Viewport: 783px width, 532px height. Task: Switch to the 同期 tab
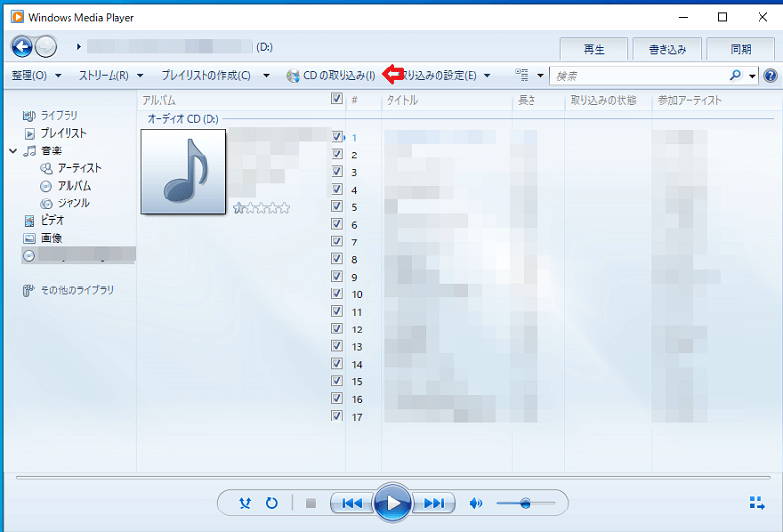741,49
